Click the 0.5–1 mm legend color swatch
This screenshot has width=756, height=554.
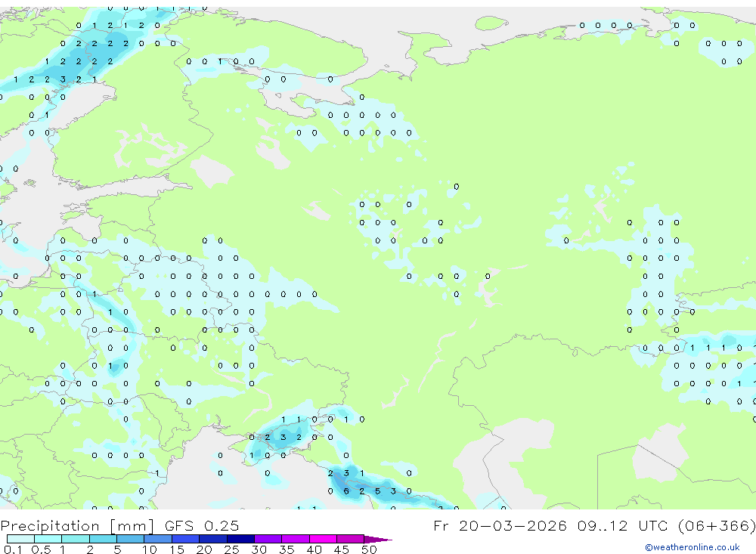coord(48,539)
